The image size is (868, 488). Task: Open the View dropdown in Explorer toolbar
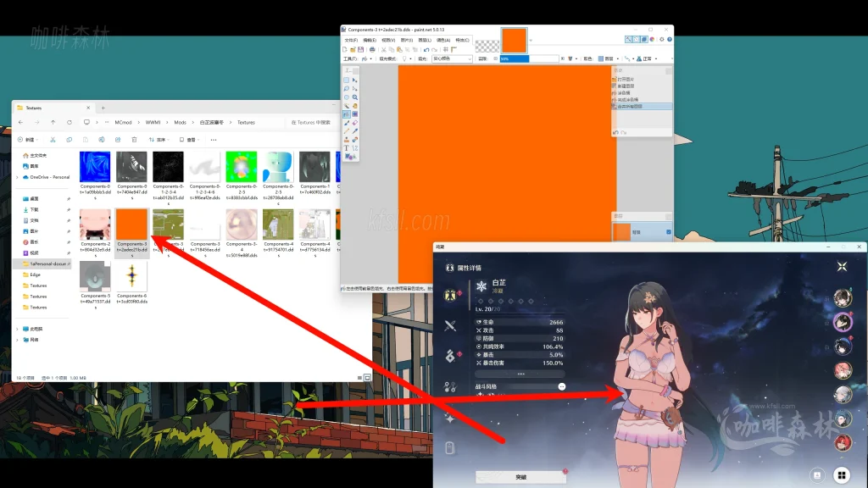[191, 140]
